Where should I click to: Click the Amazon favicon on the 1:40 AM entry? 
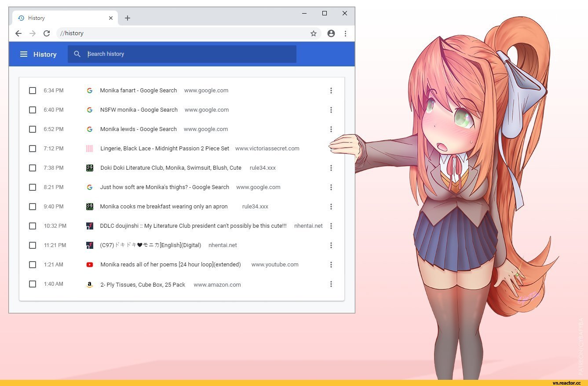(90, 284)
